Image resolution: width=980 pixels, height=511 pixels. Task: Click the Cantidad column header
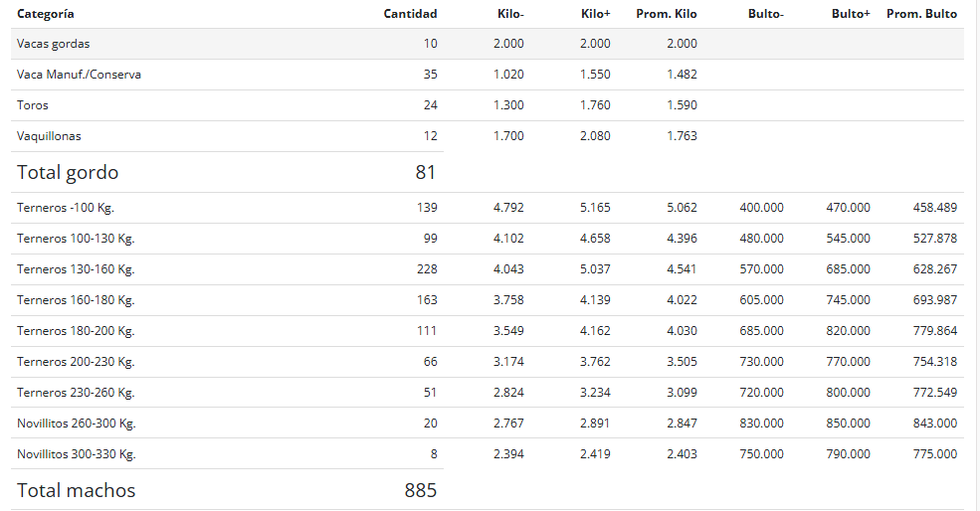pos(410,14)
